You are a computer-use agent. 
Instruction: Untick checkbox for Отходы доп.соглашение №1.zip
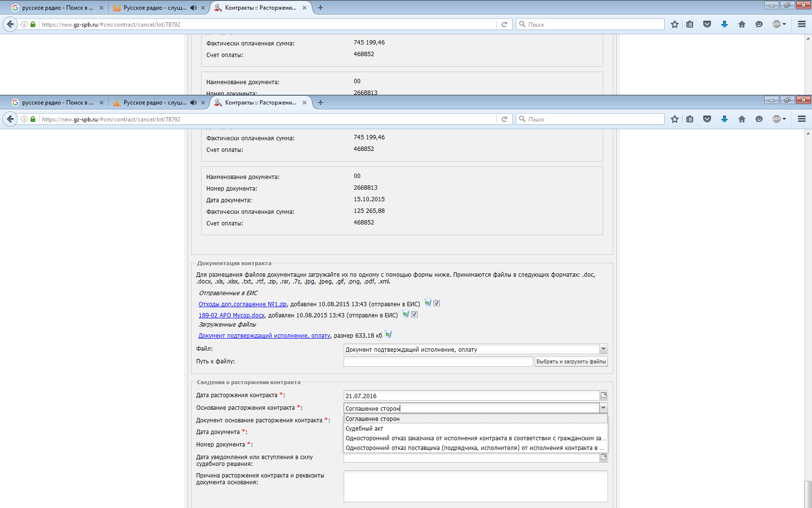click(436, 303)
